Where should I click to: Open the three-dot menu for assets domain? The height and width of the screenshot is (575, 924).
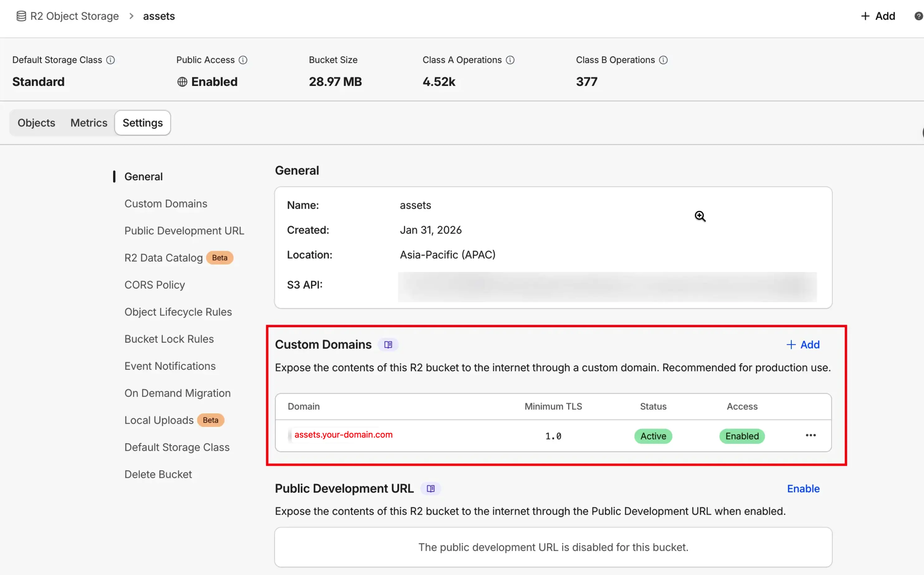tap(810, 435)
